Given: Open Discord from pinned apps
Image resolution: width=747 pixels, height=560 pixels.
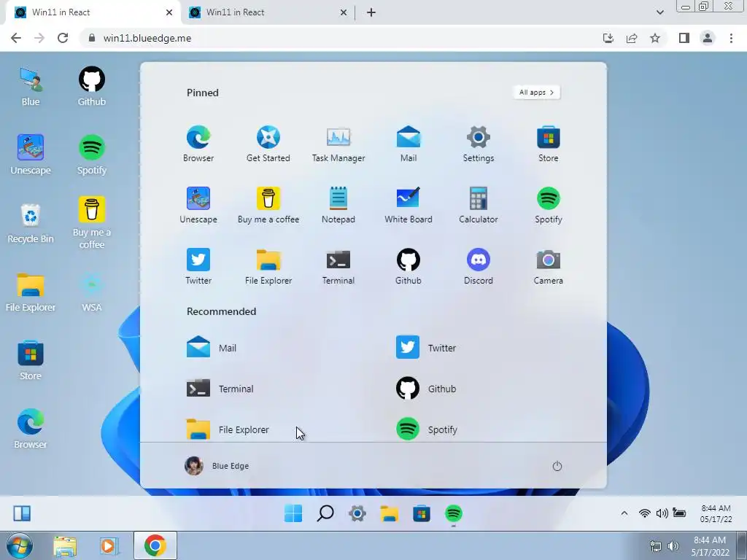Looking at the screenshot, I should pos(479,267).
